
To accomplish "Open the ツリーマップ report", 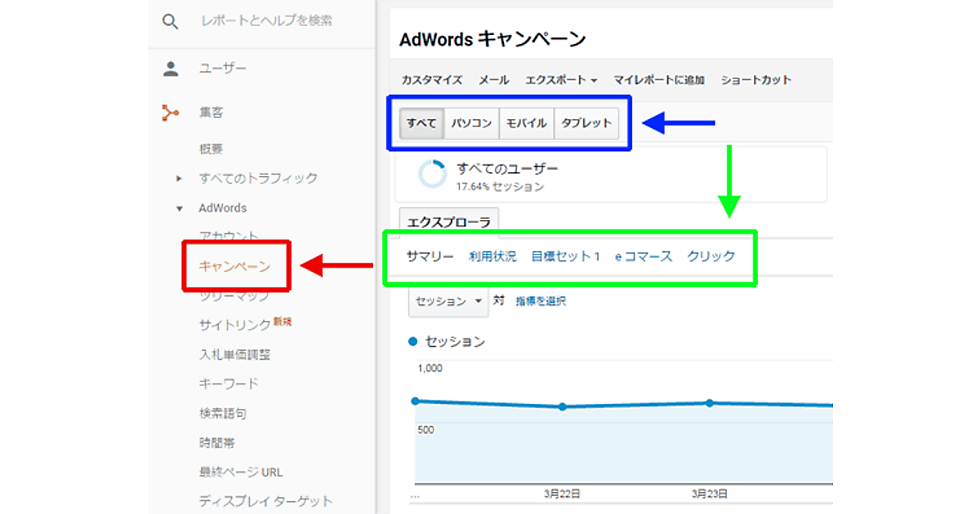I will [234, 296].
